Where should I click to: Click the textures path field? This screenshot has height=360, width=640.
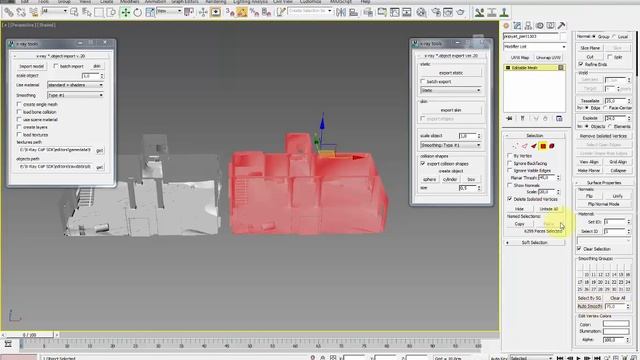click(55, 150)
